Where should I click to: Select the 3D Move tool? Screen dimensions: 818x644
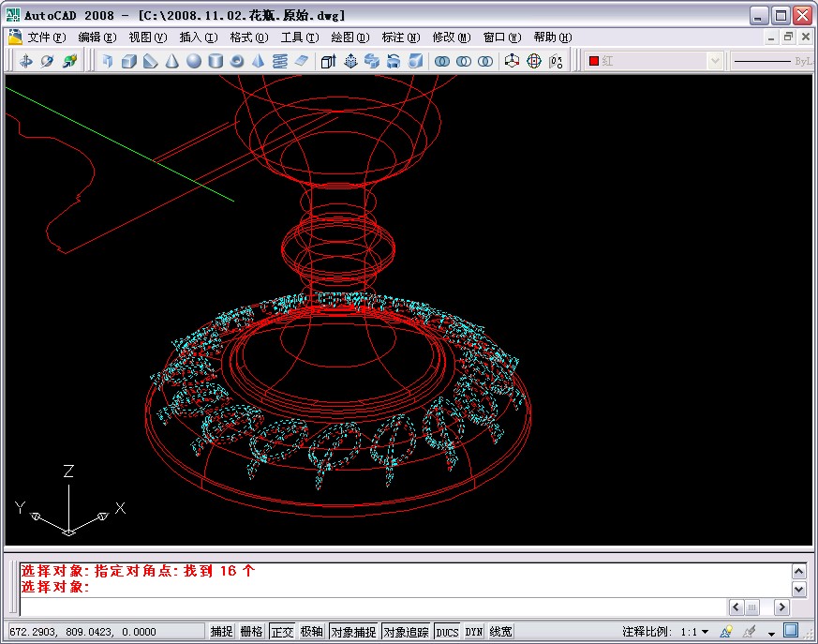(x=512, y=61)
